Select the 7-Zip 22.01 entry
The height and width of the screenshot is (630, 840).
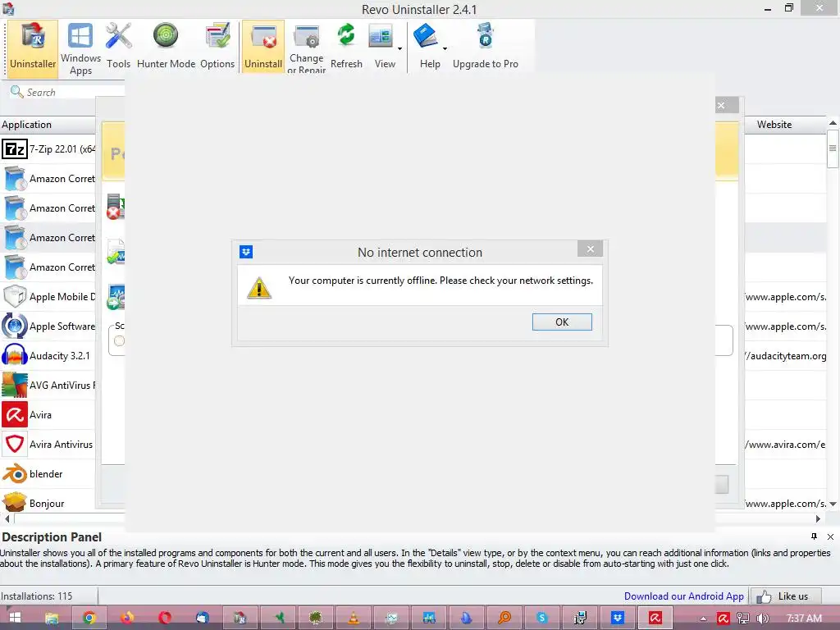pyautogui.click(x=48, y=149)
